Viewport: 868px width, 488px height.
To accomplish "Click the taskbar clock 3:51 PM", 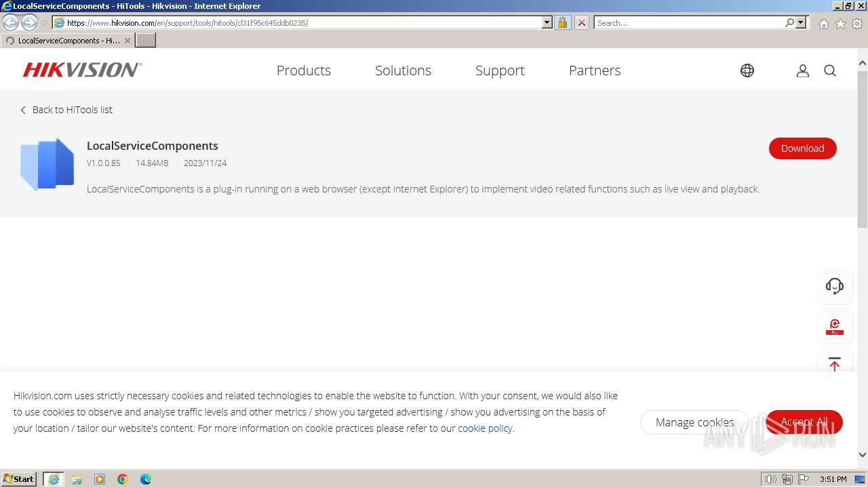I will tap(833, 479).
